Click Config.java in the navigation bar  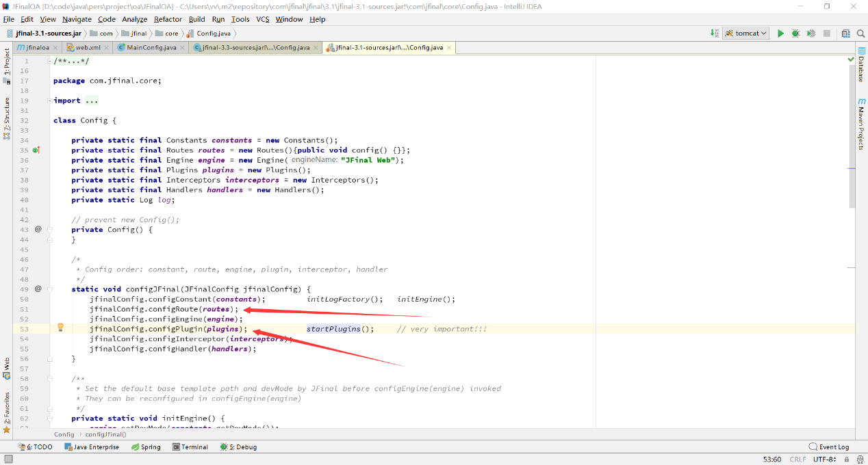click(209, 34)
